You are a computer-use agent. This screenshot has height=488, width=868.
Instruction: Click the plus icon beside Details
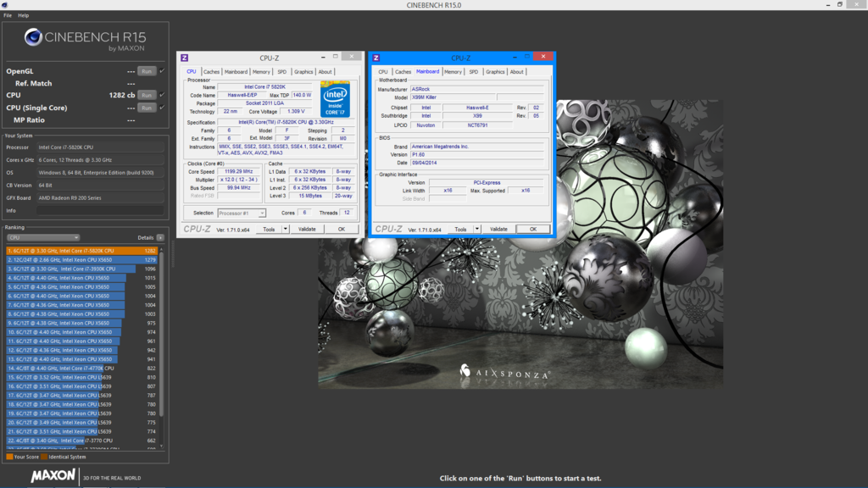click(x=160, y=238)
